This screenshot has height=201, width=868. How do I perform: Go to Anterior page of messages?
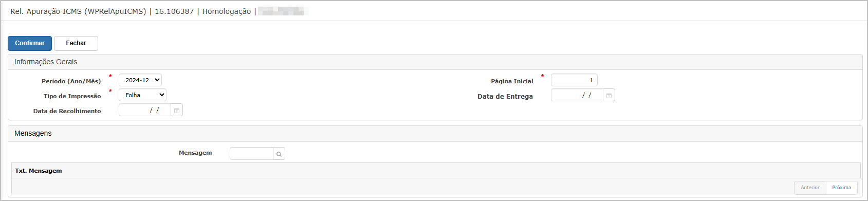point(810,188)
